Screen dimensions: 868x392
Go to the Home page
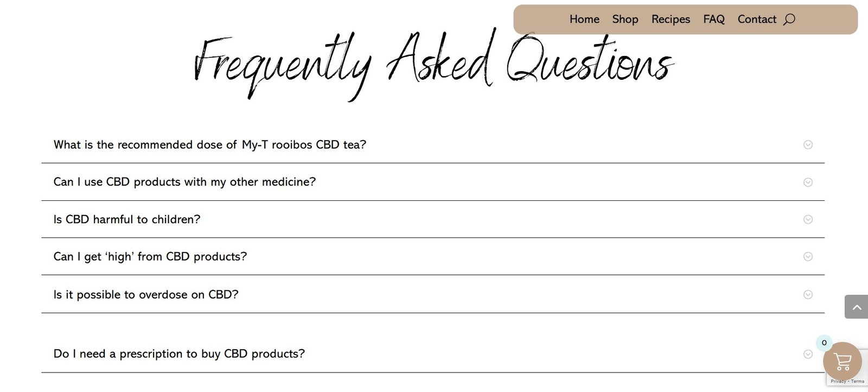pos(584,20)
